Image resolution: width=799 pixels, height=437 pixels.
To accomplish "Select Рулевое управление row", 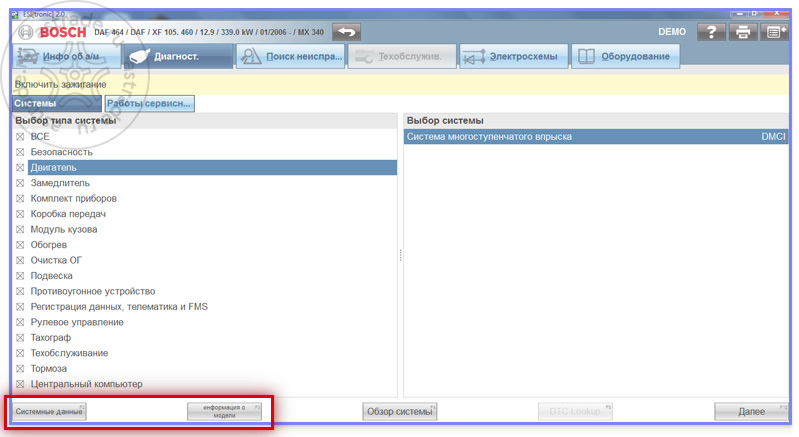I will (212, 322).
